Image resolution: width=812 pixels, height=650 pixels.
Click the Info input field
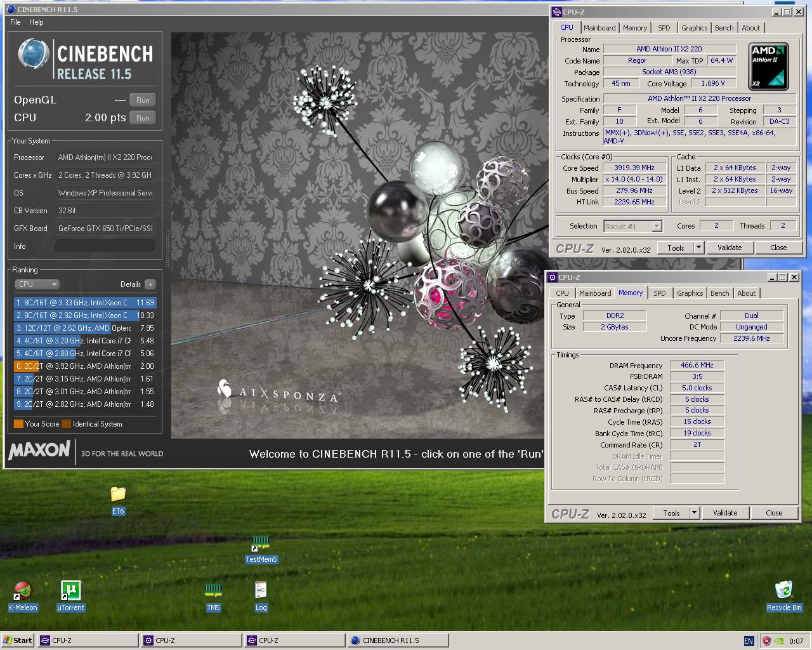click(x=105, y=246)
